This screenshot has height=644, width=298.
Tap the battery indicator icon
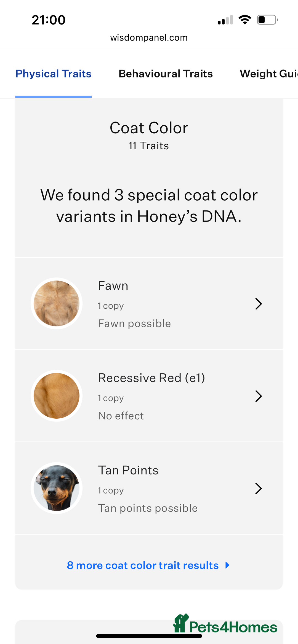[267, 20]
